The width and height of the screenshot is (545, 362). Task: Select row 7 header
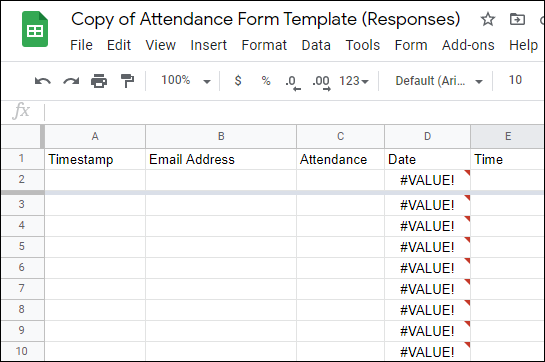click(x=22, y=289)
